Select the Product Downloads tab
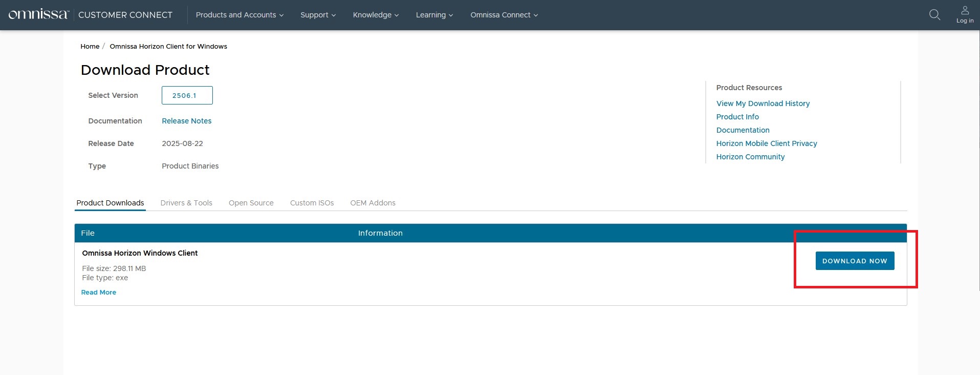 pyautogui.click(x=110, y=203)
